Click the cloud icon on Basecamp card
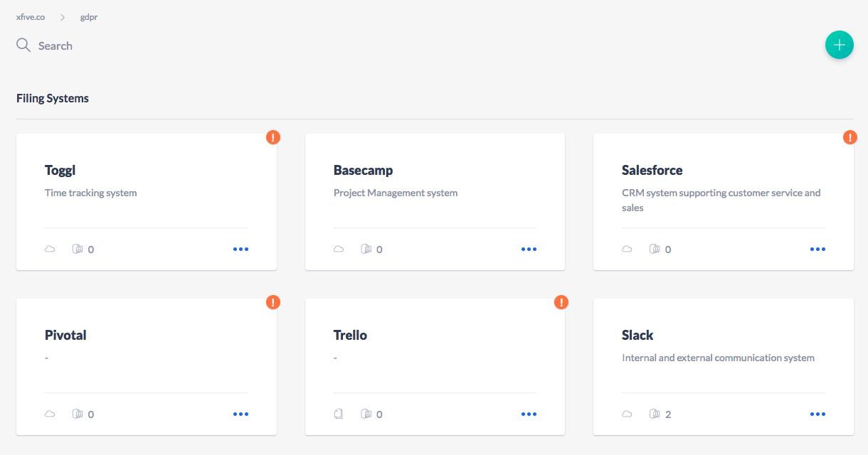The image size is (868, 455). [339, 250]
